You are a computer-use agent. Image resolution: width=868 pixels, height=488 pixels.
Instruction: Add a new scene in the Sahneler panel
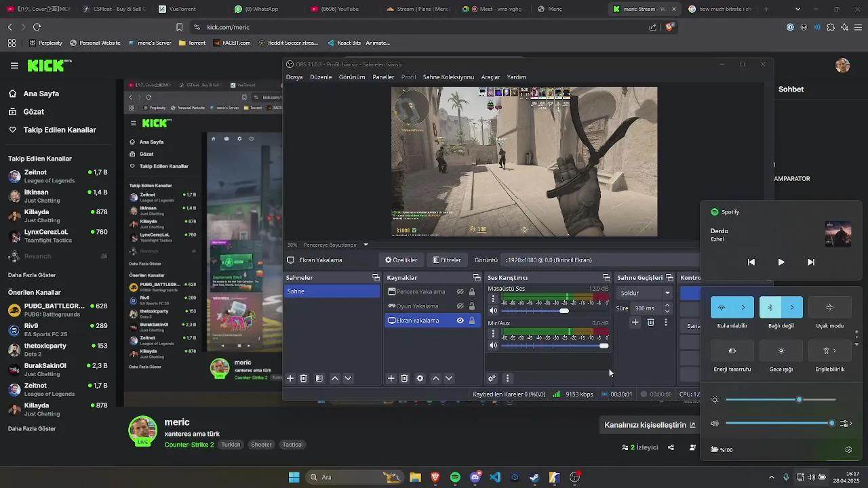tap(290, 378)
